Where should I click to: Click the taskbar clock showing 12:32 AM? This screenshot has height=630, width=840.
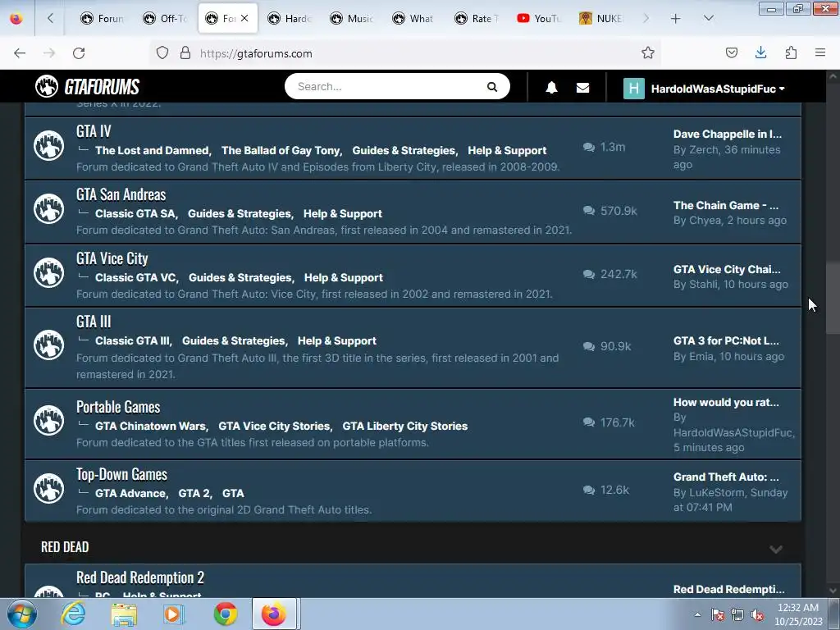(797, 614)
